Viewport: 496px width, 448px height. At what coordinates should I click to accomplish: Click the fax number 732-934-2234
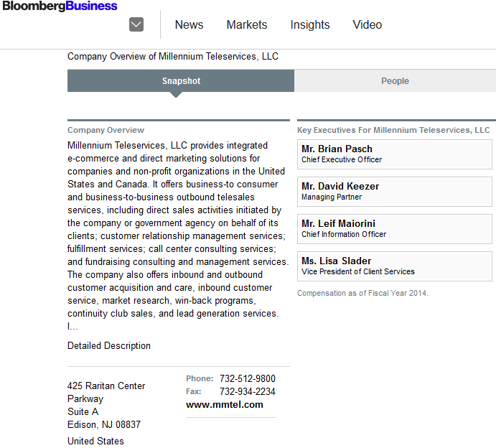(248, 391)
